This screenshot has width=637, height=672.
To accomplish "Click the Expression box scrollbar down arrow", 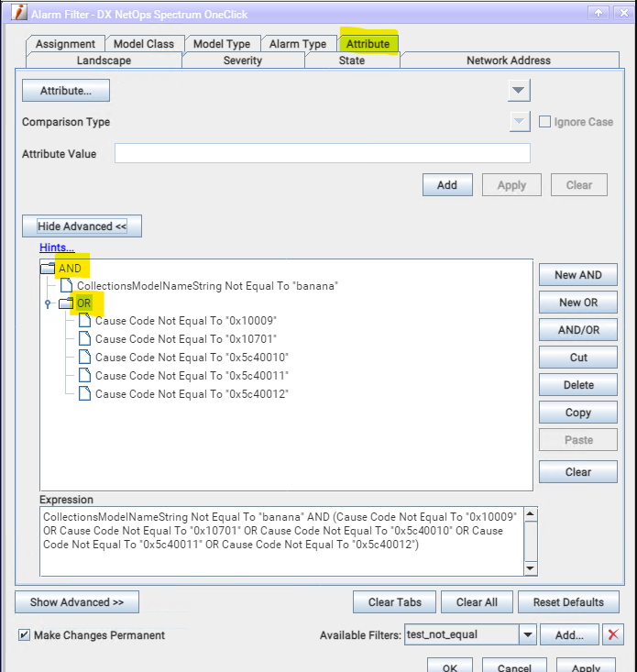I will (x=531, y=568).
